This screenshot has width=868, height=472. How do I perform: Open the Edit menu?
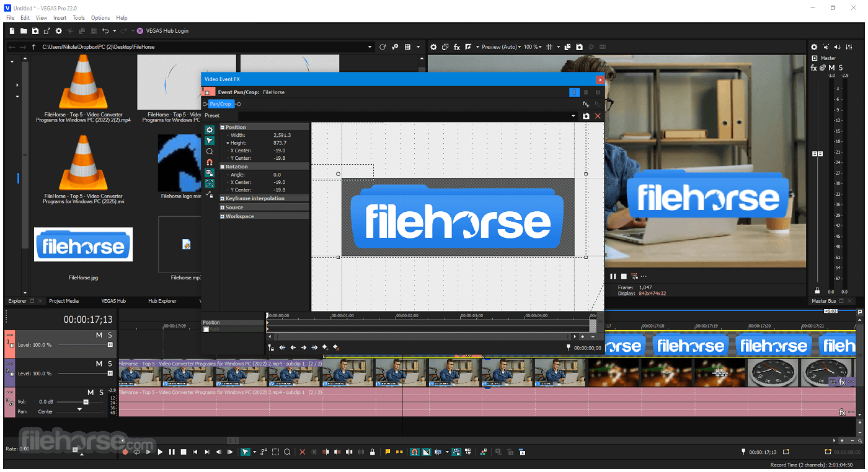coord(25,18)
